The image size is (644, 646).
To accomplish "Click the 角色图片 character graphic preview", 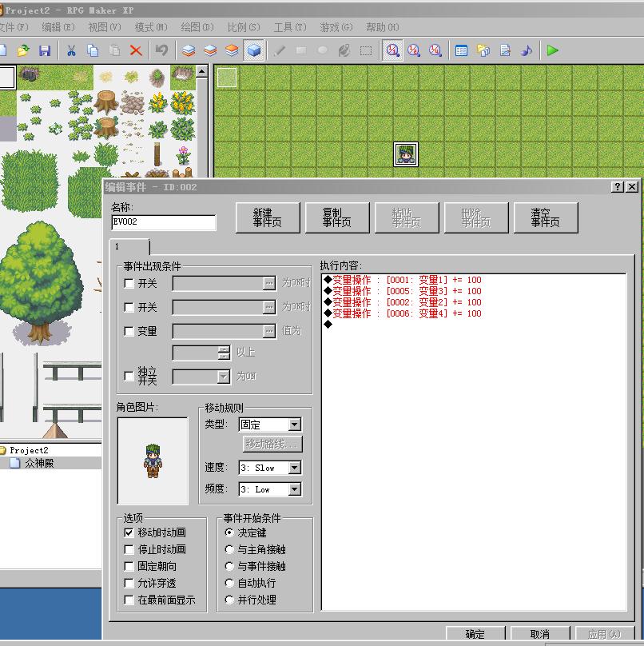I will 153,461.
